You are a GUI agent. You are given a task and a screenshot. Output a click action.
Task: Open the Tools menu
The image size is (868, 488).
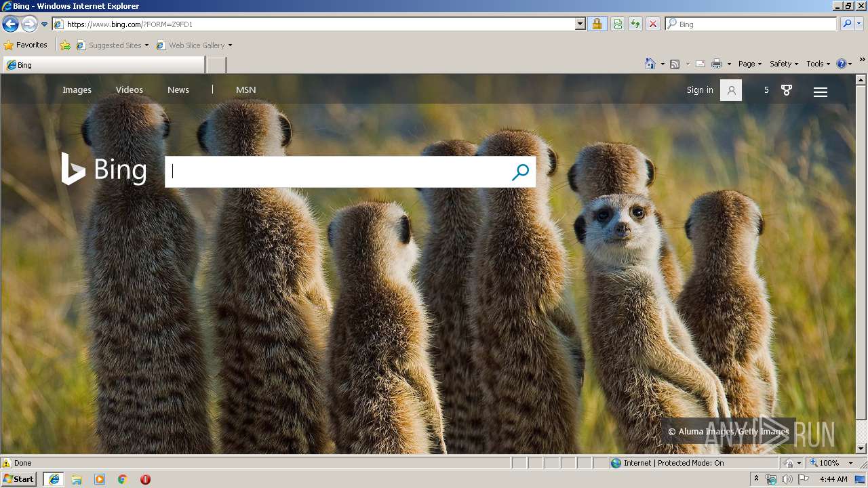[818, 64]
